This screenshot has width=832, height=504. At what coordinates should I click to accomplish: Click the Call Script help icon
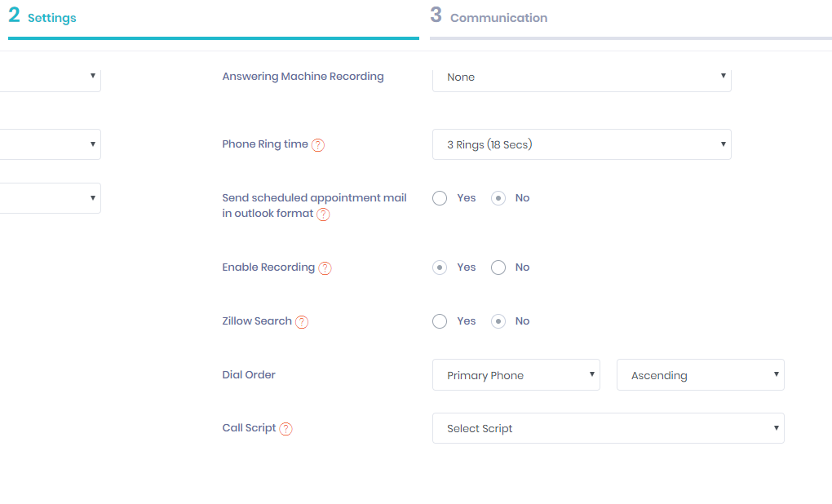pyautogui.click(x=285, y=428)
